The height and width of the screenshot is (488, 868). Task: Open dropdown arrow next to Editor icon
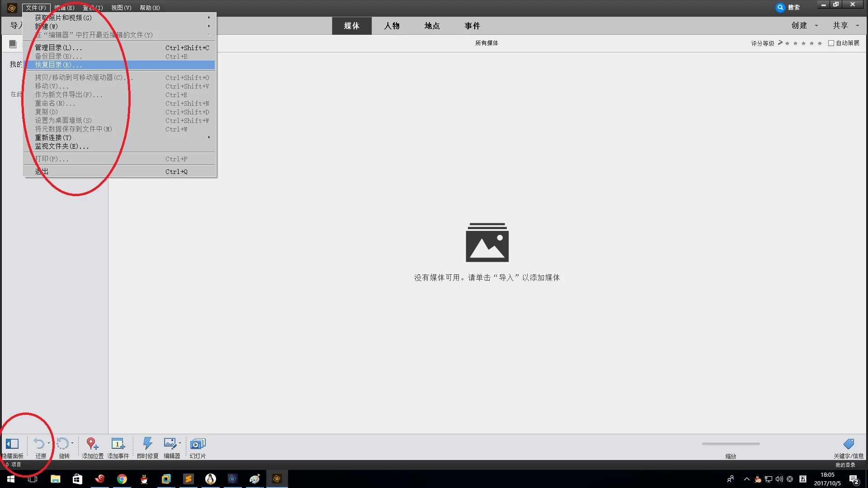[x=180, y=443]
